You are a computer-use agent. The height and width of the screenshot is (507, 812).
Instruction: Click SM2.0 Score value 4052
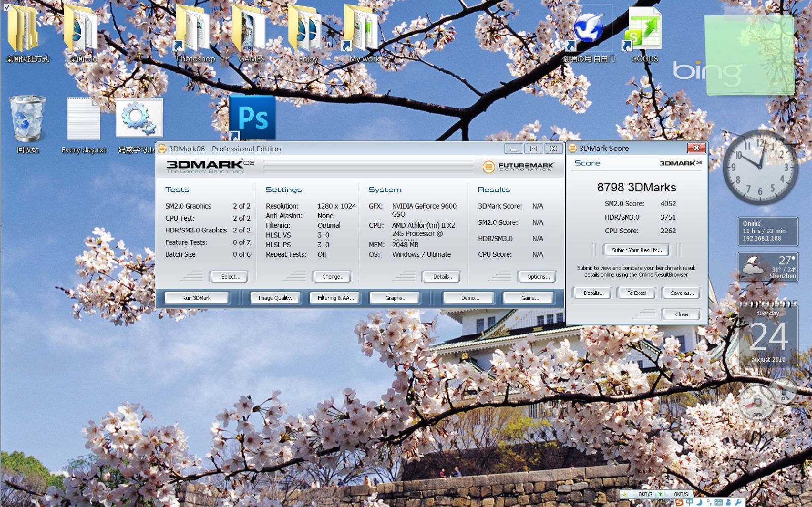(x=668, y=204)
